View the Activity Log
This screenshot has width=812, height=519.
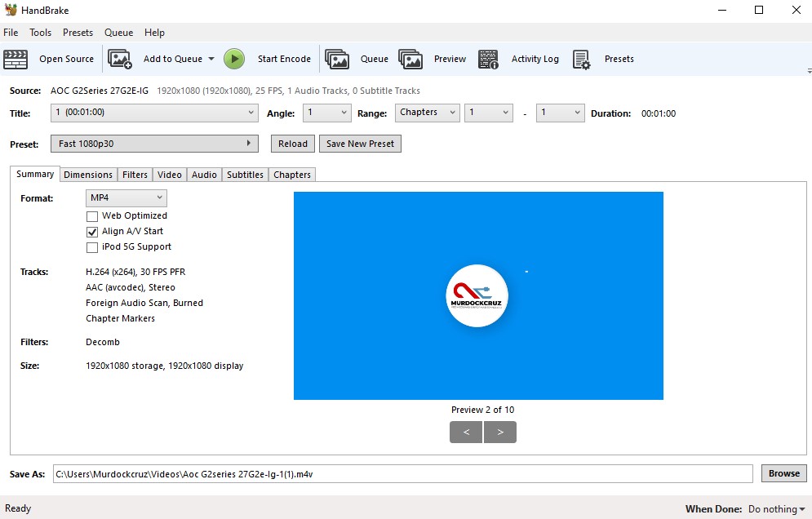click(488, 59)
